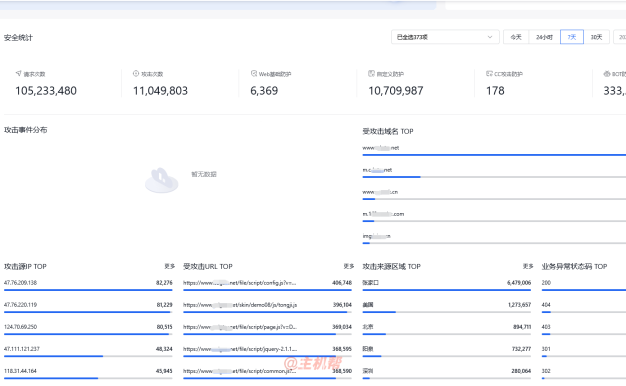Click the attacked domain starting with img
The height and width of the screenshot is (386, 626).
[376, 236]
